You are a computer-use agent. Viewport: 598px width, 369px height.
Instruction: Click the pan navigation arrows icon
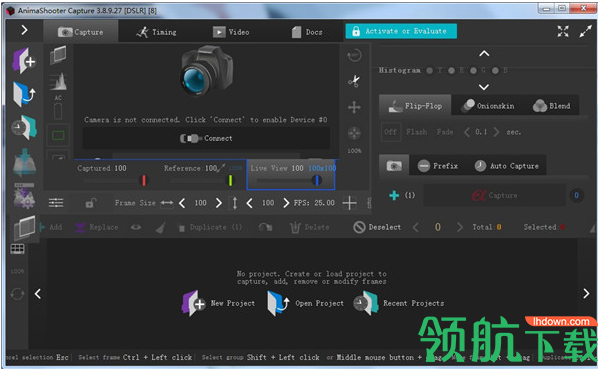coord(354,133)
